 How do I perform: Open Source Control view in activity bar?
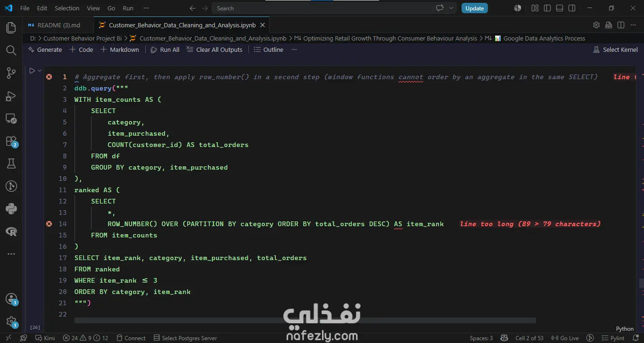[x=11, y=73]
